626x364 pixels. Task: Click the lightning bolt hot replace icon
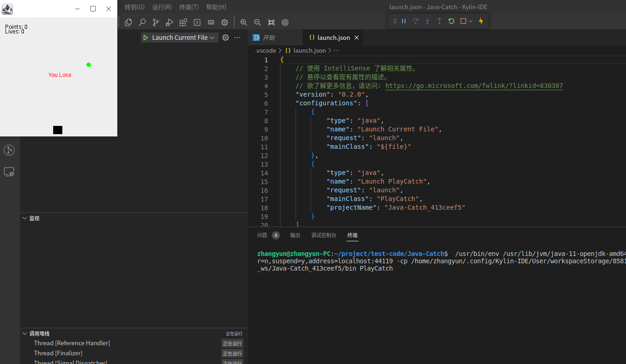[481, 21]
